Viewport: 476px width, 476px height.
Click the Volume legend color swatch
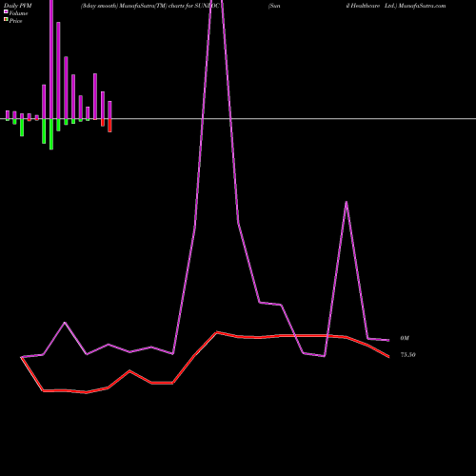6,12
